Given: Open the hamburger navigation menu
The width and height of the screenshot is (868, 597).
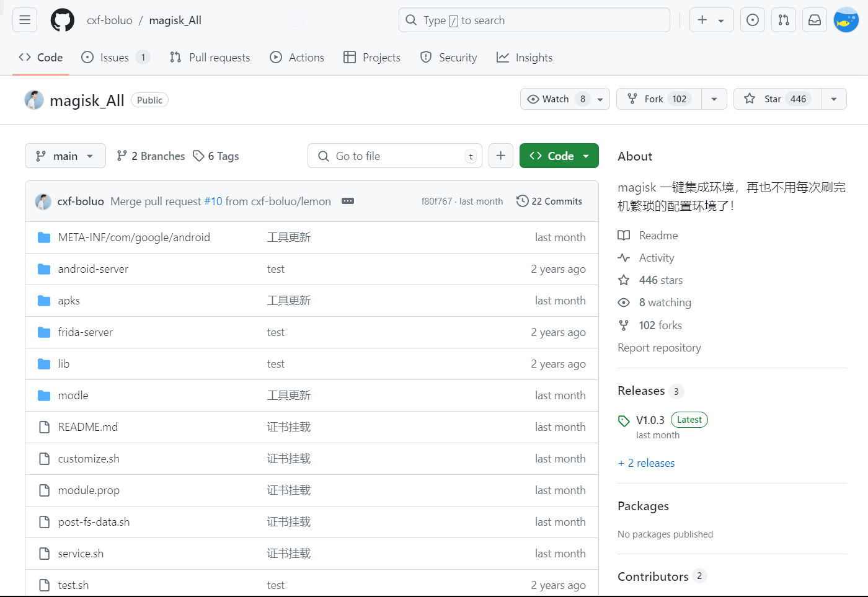Looking at the screenshot, I should pos(25,20).
